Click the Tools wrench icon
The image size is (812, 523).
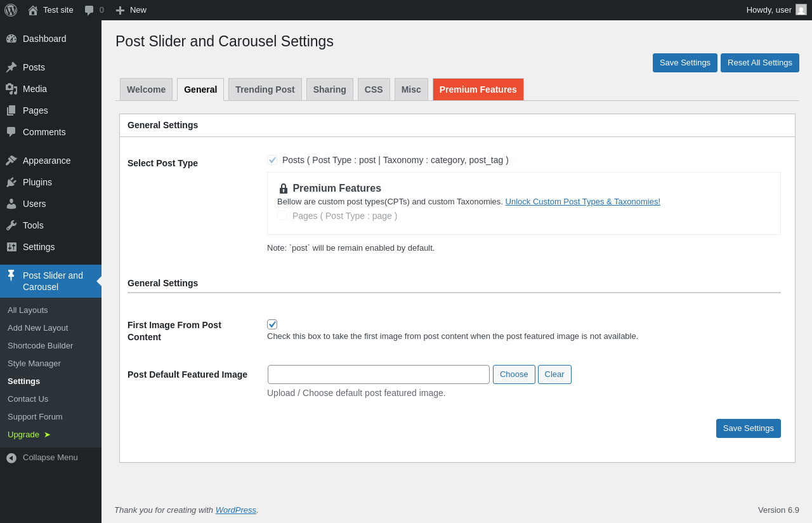coord(11,225)
